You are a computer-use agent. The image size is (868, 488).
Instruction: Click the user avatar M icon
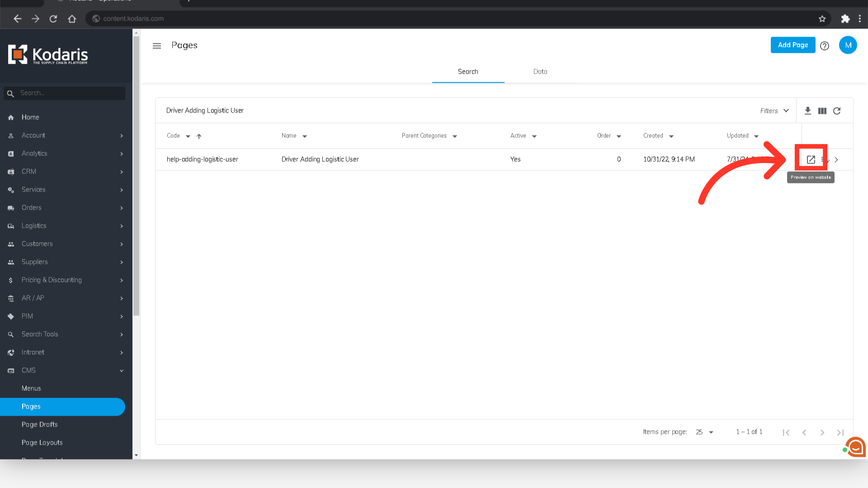[x=848, y=45]
